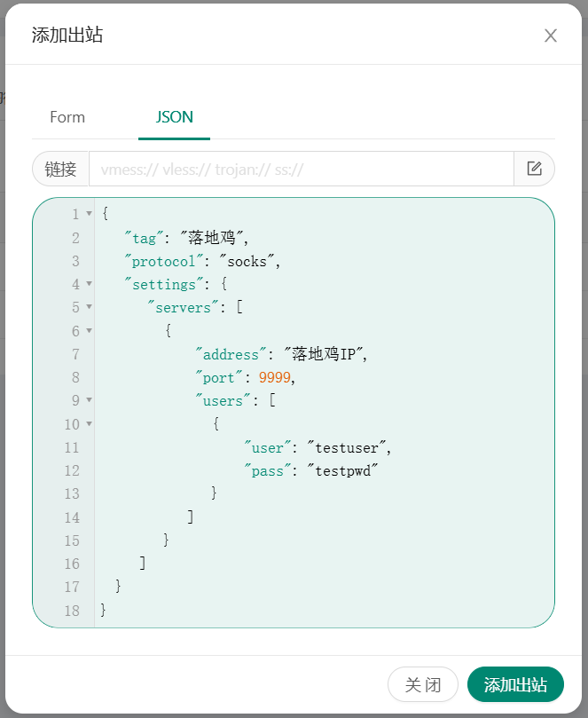
Task: Click the 链接 label addon
Action: tap(61, 169)
